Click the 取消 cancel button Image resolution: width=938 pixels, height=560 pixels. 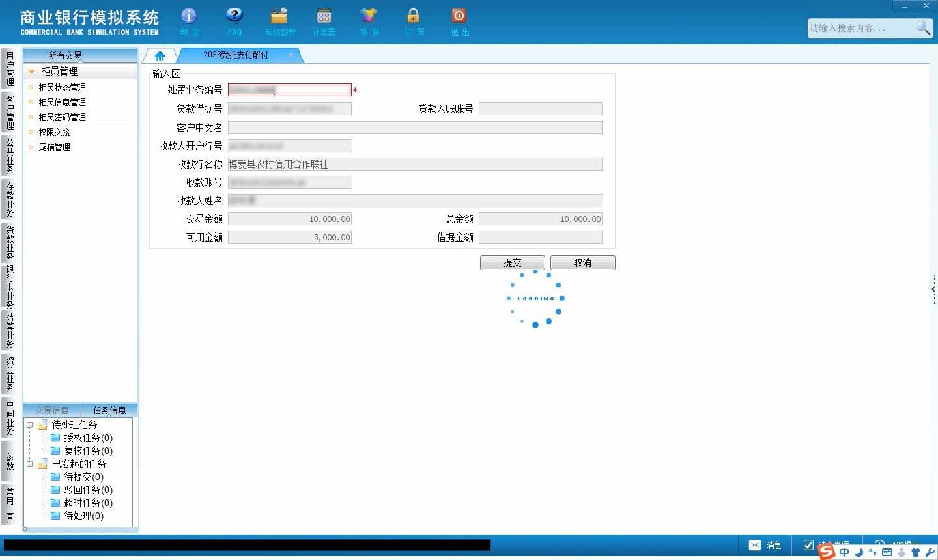tap(582, 262)
